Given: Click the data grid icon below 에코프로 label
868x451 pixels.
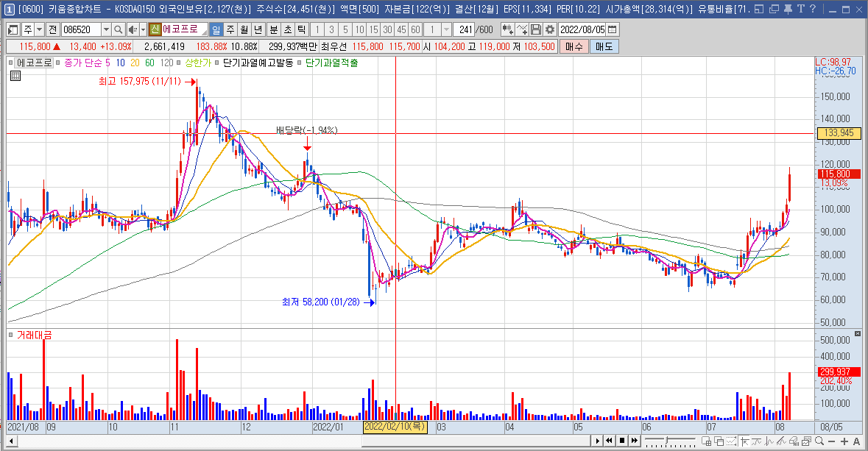Looking at the screenshot, I should 15,76.
